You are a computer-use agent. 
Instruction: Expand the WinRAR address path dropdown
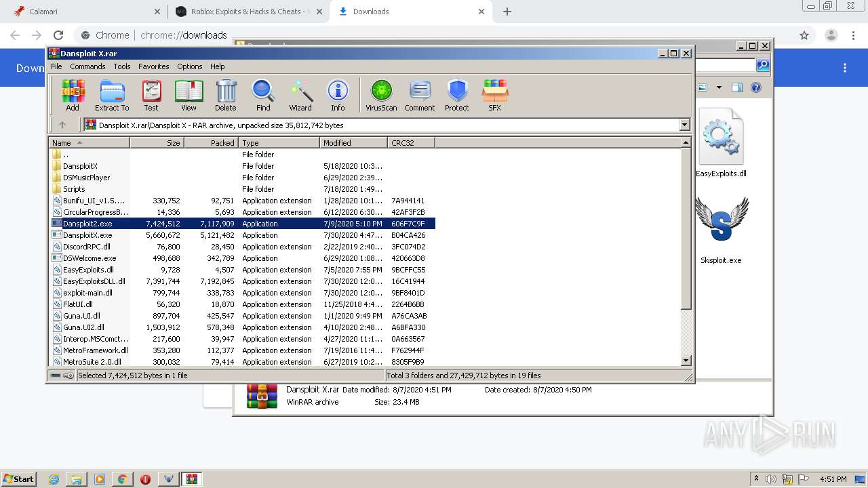coord(684,125)
